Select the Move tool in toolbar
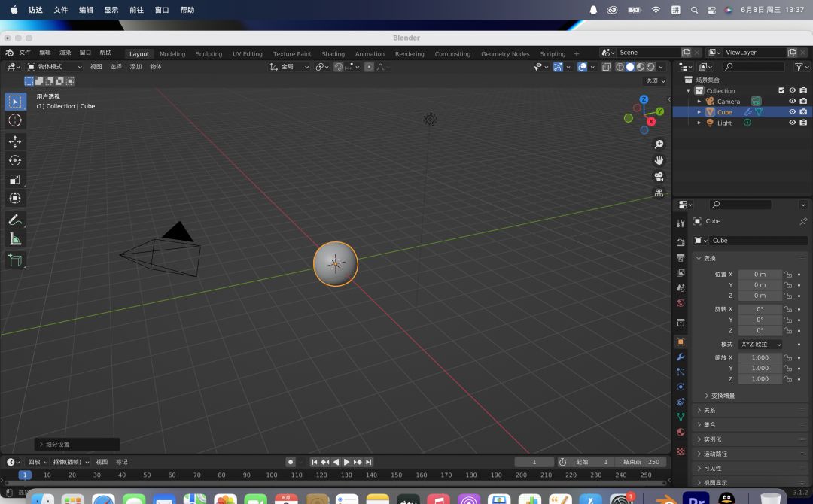 coord(15,141)
